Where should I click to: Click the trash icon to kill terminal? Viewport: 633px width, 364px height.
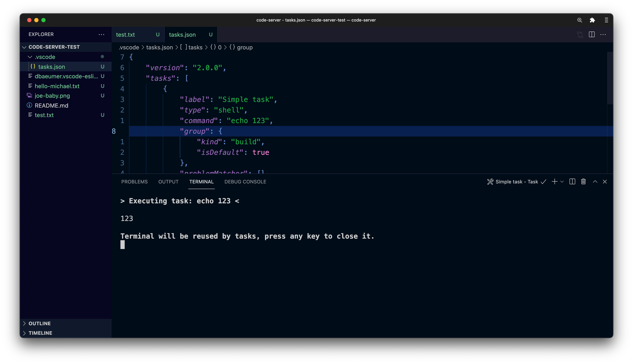583,182
